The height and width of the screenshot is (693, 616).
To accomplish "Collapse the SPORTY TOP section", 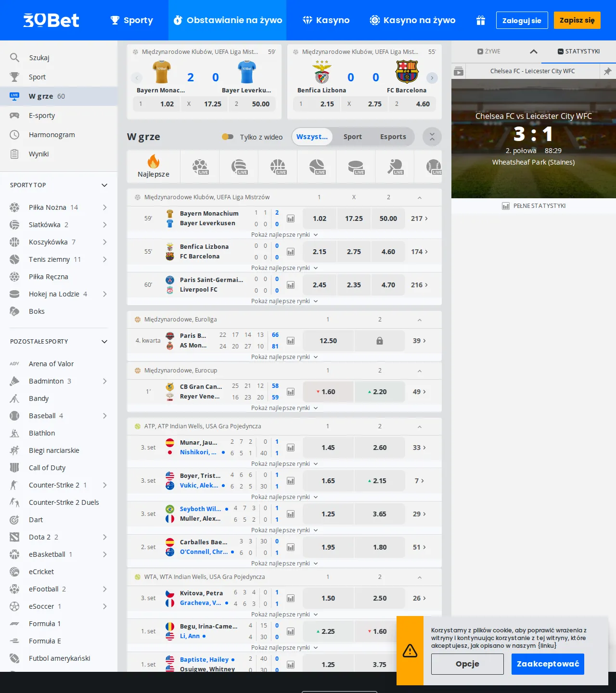I will [x=104, y=185].
